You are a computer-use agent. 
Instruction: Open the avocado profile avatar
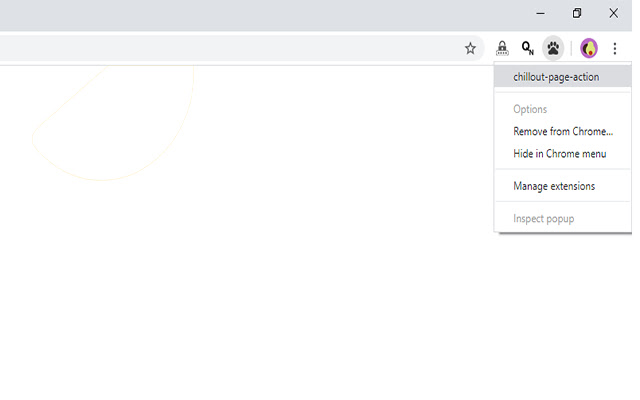[x=589, y=48]
